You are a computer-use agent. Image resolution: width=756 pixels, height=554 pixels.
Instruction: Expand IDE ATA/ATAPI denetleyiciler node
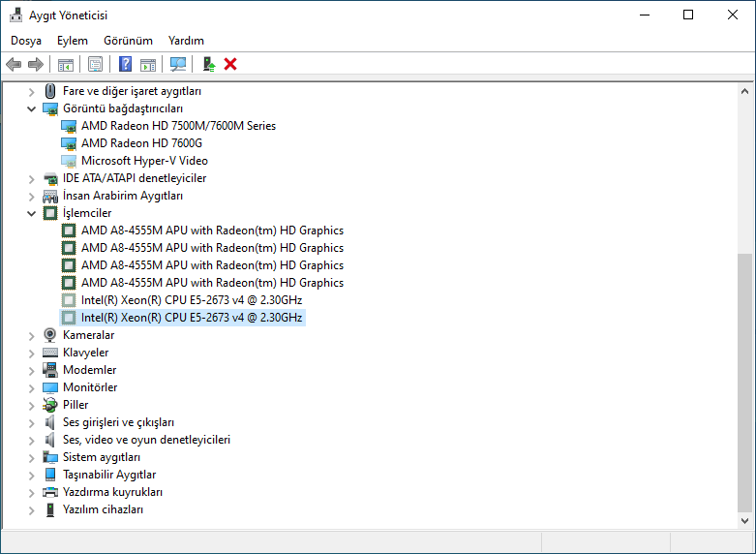click(x=31, y=179)
